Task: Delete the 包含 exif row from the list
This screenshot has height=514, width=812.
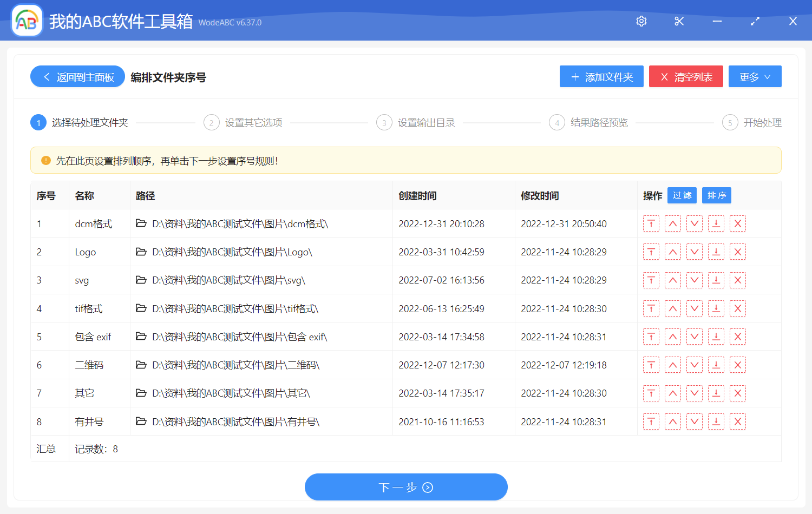Action: coord(737,337)
